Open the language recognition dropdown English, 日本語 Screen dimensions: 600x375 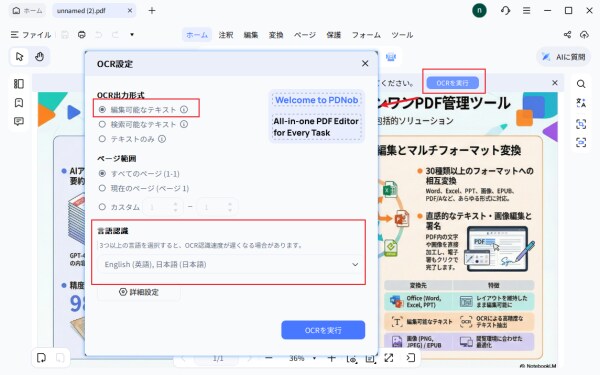(x=230, y=264)
